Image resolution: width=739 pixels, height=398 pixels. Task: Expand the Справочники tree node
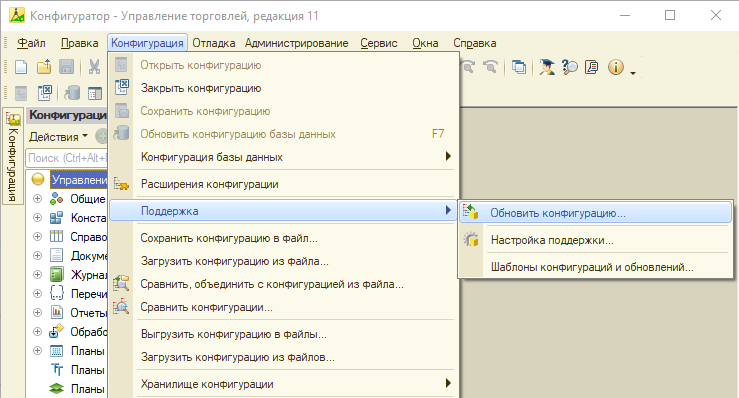click(x=37, y=237)
